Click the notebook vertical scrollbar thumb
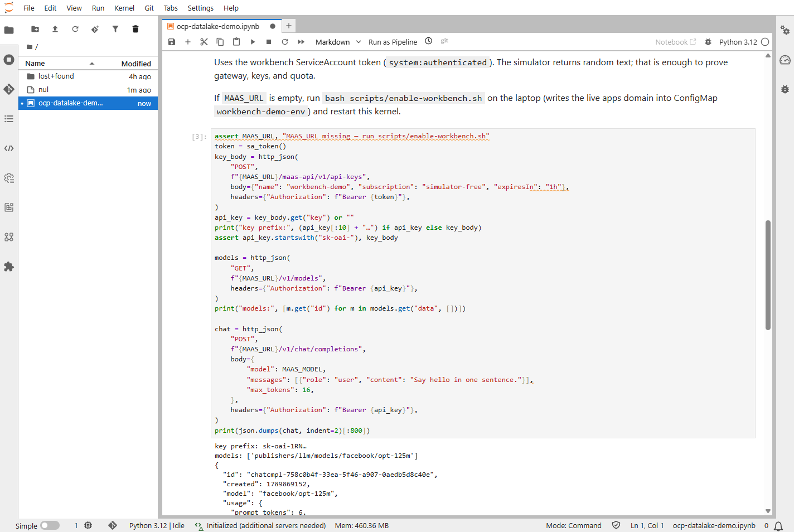The width and height of the screenshot is (794, 532). point(768,275)
